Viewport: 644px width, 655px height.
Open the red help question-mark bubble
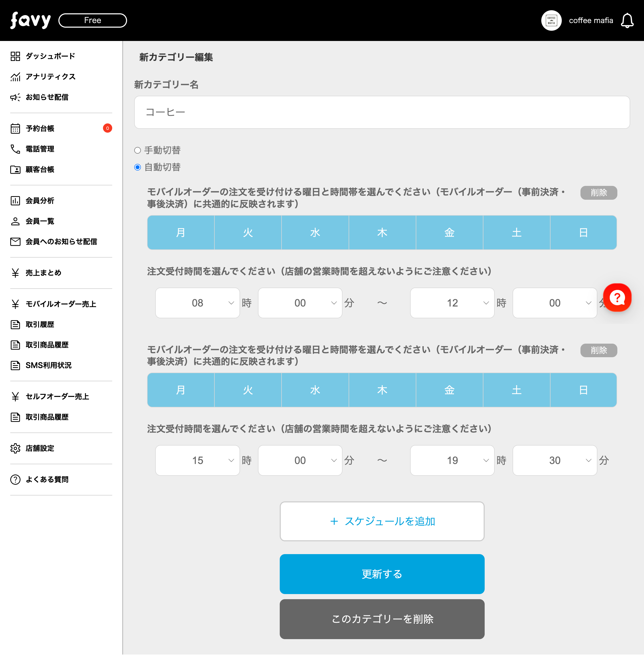[617, 298]
